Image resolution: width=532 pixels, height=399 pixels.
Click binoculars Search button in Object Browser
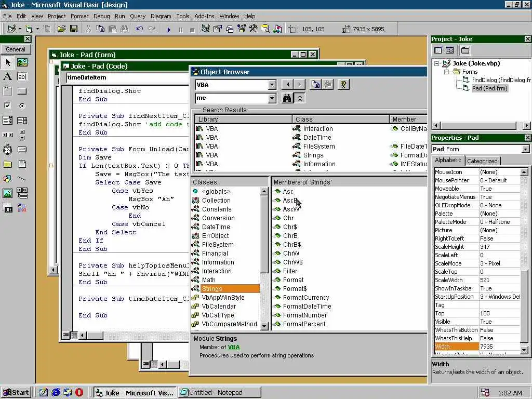click(287, 98)
